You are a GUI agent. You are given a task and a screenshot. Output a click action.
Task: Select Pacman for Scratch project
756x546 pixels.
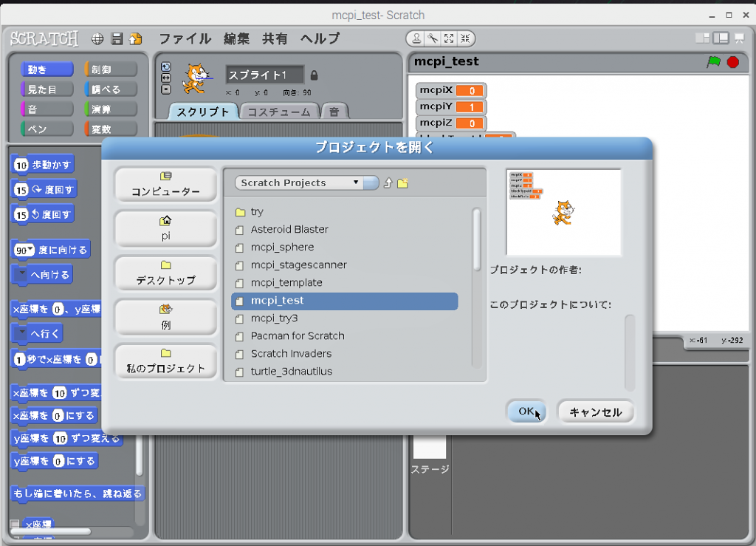[x=345, y=336]
